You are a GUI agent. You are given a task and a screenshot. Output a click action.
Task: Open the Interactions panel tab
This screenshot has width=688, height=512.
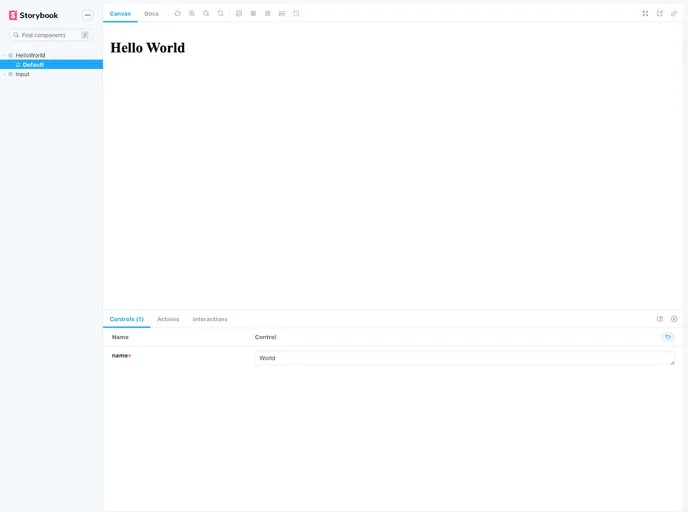[x=210, y=319]
